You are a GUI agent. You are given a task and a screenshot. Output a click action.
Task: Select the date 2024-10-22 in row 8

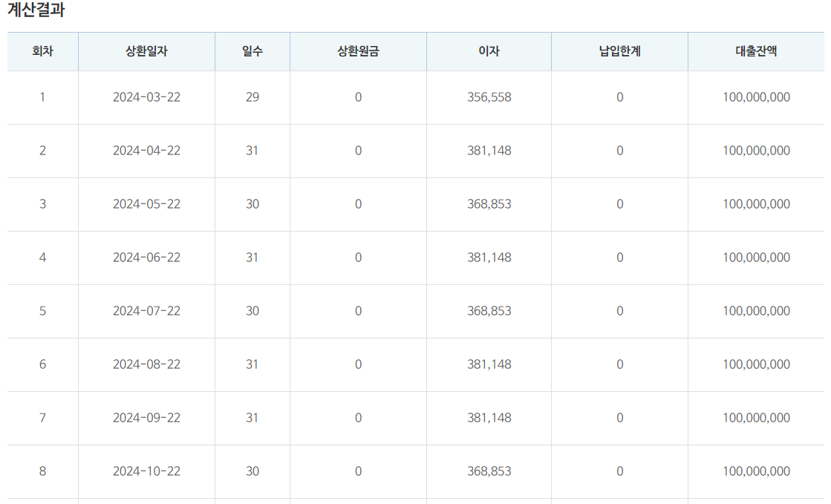click(x=146, y=471)
